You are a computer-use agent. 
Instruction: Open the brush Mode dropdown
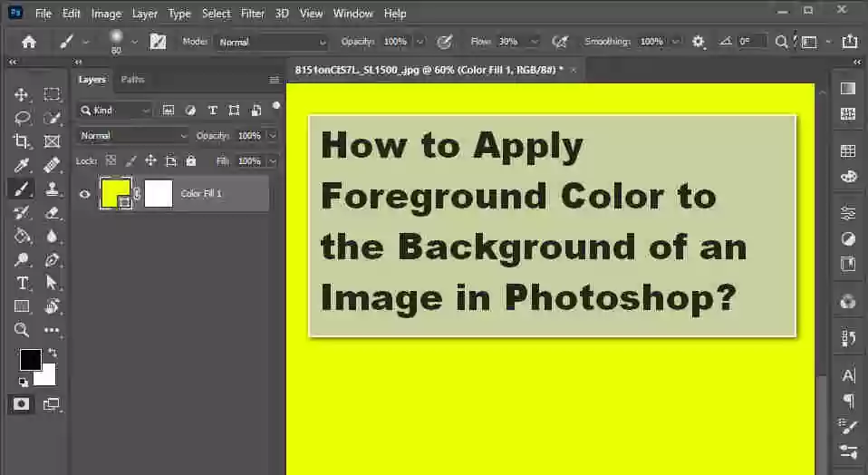coord(271,42)
